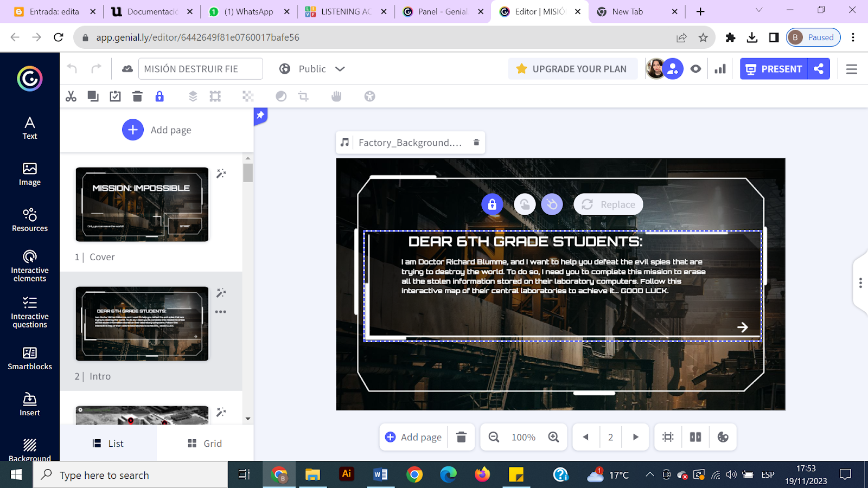Delete current page with bottom trash

click(x=461, y=437)
